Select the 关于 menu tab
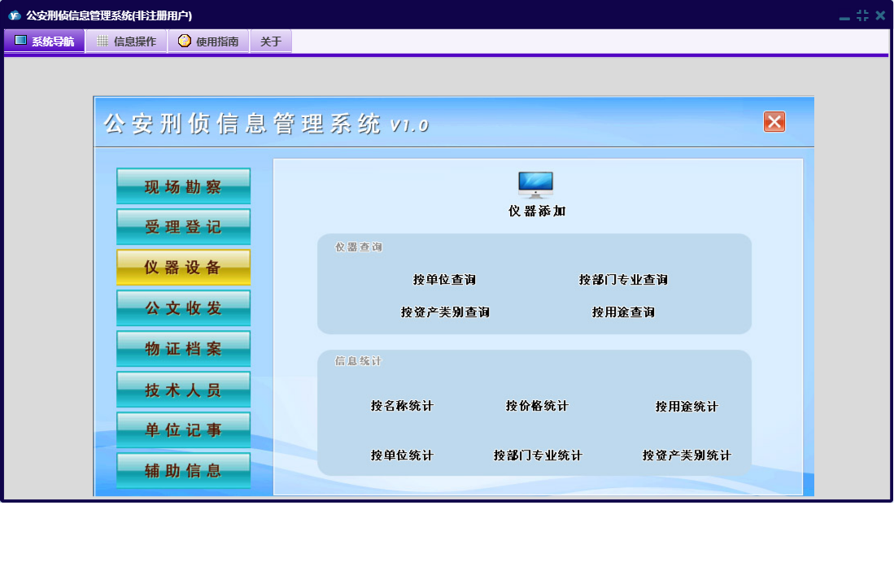This screenshot has width=894, height=588. [271, 41]
